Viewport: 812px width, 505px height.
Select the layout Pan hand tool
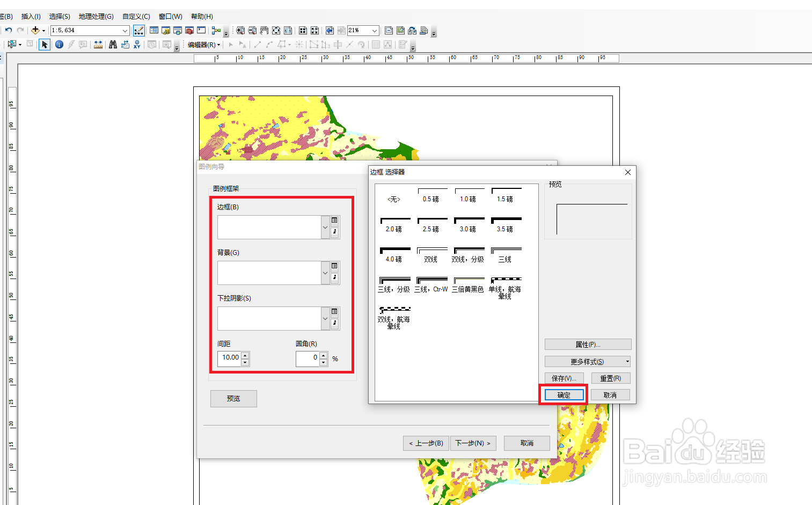(x=264, y=31)
